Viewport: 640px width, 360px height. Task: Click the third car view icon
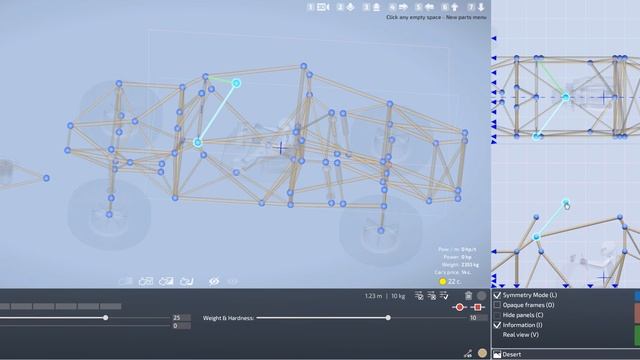click(x=166, y=281)
